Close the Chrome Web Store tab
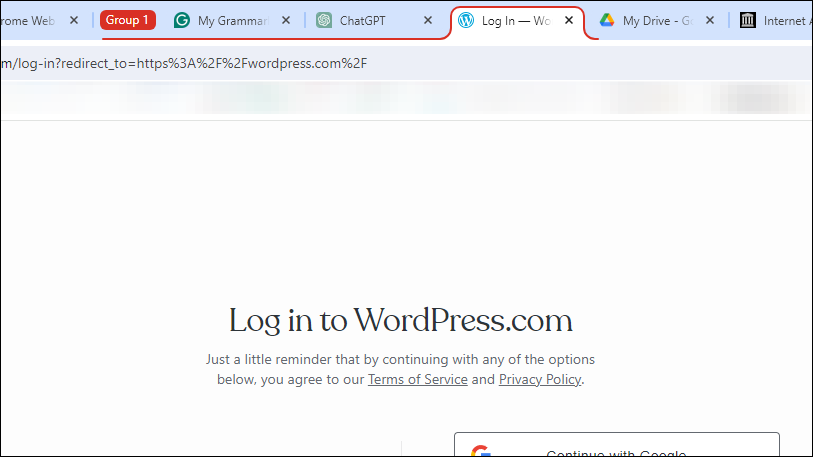Image resolution: width=813 pixels, height=457 pixels. click(x=74, y=20)
